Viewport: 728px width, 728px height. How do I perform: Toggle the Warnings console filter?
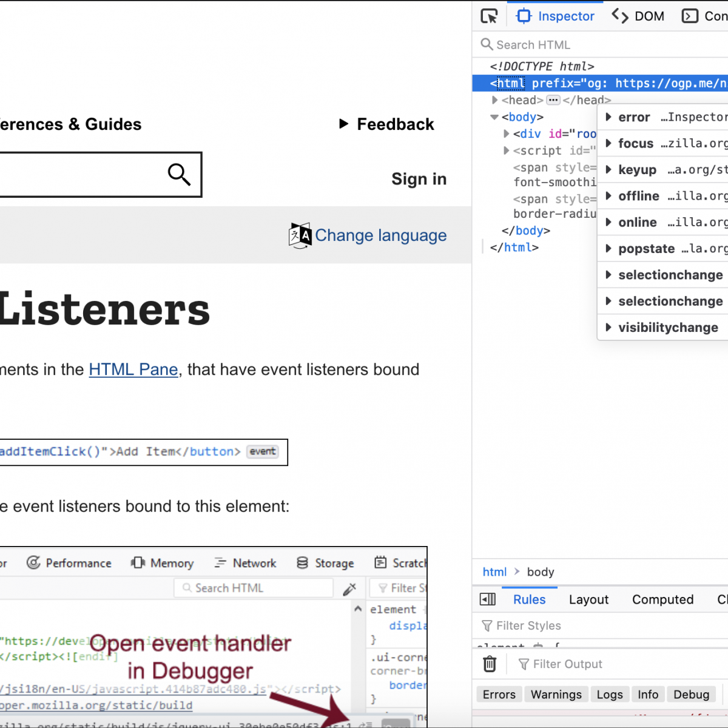556,694
